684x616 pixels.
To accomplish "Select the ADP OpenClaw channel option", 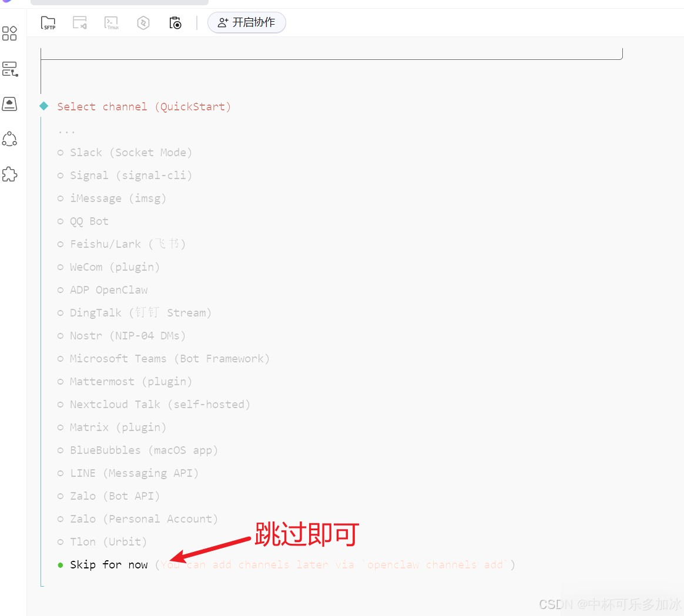I will [102, 290].
